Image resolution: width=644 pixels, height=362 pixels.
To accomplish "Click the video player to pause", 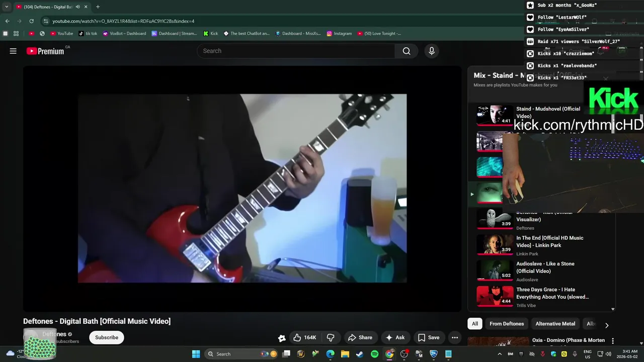I will click(x=242, y=188).
